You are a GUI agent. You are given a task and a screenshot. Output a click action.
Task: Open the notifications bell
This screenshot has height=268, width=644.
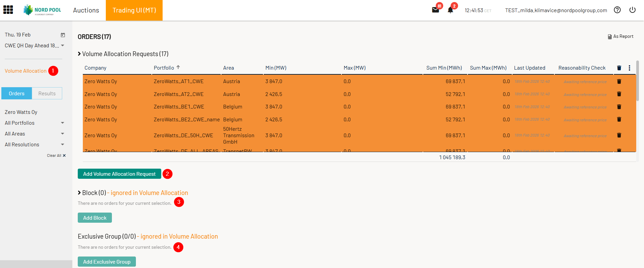(x=450, y=10)
